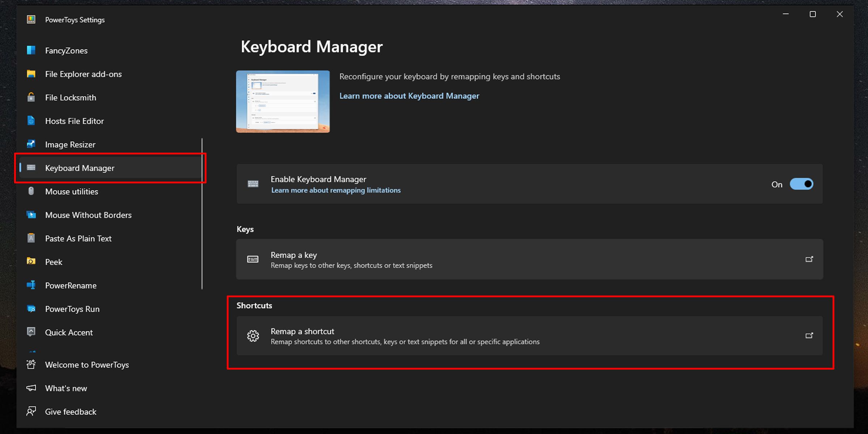Click Learn more about Keyboard Manager
This screenshot has width=868, height=434.
[409, 96]
